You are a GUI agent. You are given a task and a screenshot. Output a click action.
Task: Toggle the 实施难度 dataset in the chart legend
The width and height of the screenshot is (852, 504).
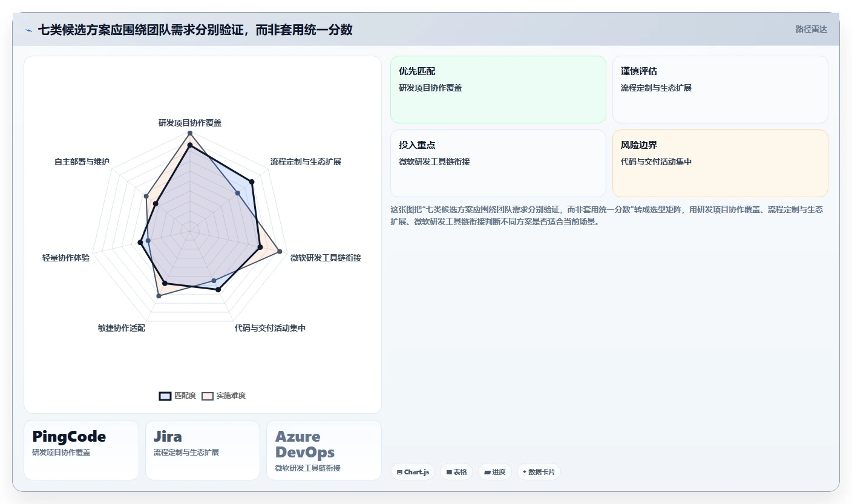[224, 396]
